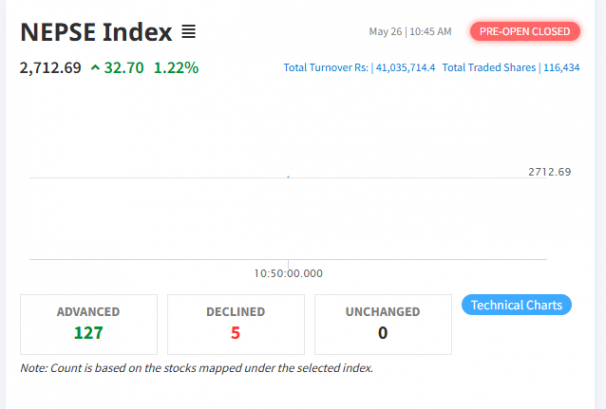
Task: Click the turnover amount 41,035,714.4
Action: [x=405, y=68]
